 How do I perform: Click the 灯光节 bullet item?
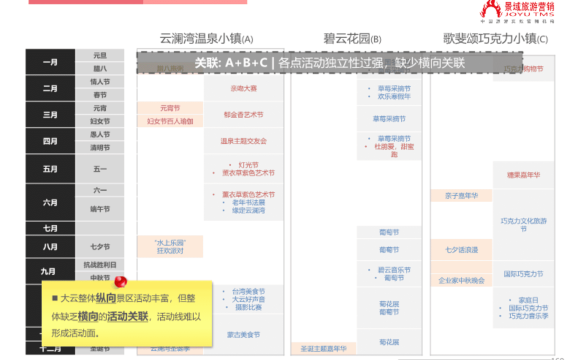tap(248, 165)
